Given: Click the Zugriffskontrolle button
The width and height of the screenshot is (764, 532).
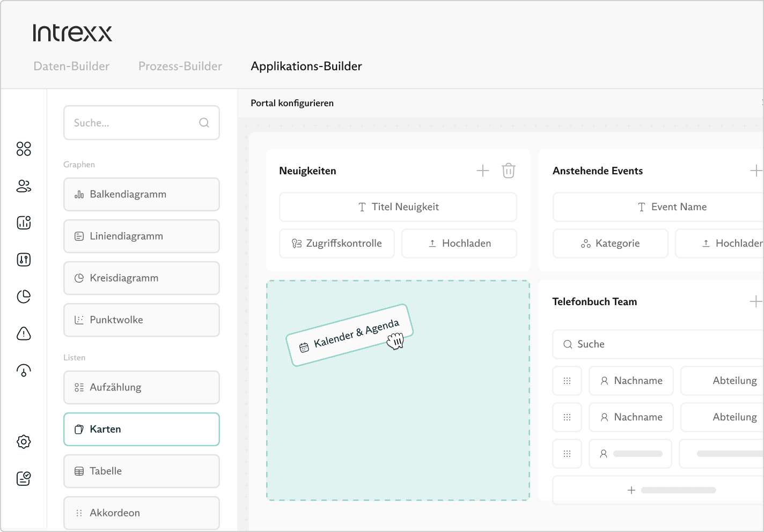Looking at the screenshot, I should coord(337,243).
